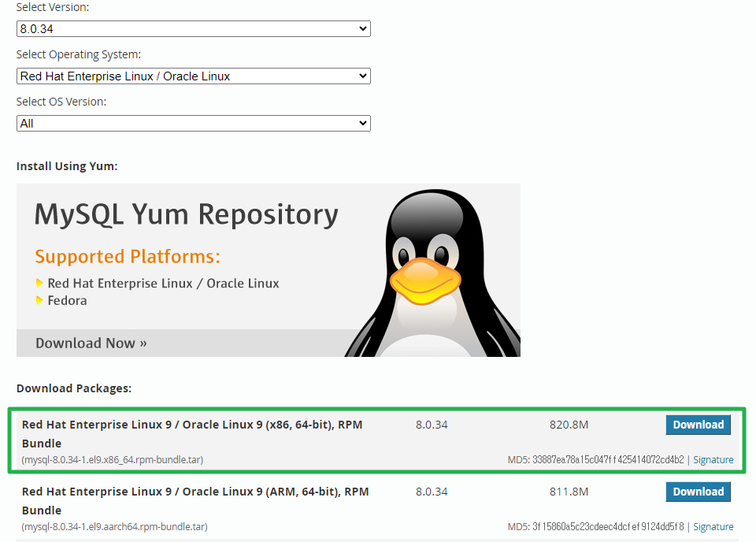Click the ARM 64-bit RPM Bundle package title
Screen dimensions: 756x542
pyautogui.click(x=195, y=492)
